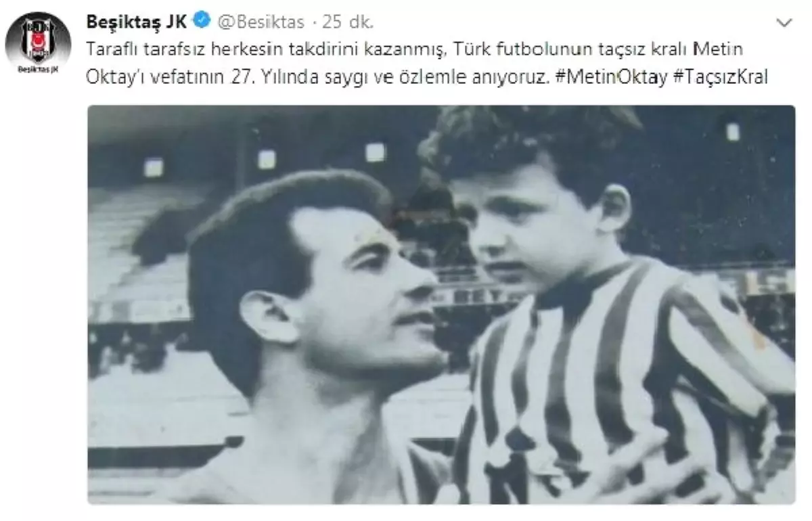
Task: Enlarge the black-and-white tweet photo
Action: [x=441, y=304]
